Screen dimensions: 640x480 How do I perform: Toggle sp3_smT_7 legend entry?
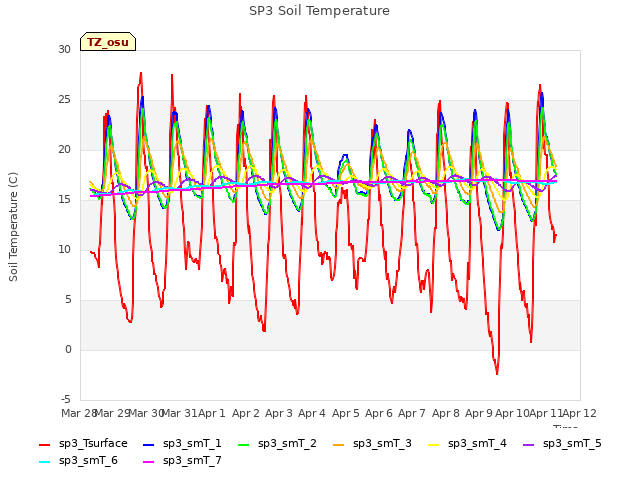pos(182,460)
